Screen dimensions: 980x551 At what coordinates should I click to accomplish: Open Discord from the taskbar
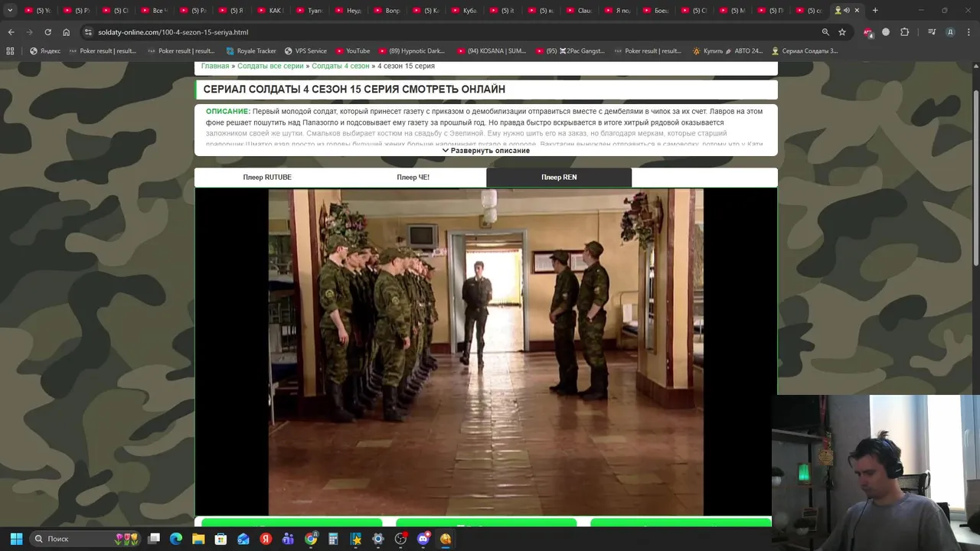pos(423,539)
